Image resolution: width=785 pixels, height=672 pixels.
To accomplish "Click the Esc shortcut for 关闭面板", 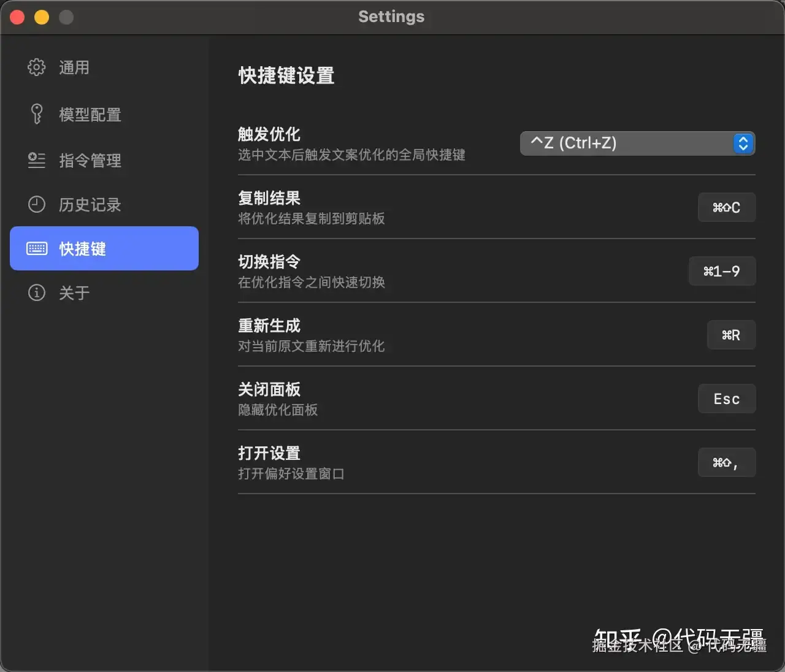I will tap(727, 399).
